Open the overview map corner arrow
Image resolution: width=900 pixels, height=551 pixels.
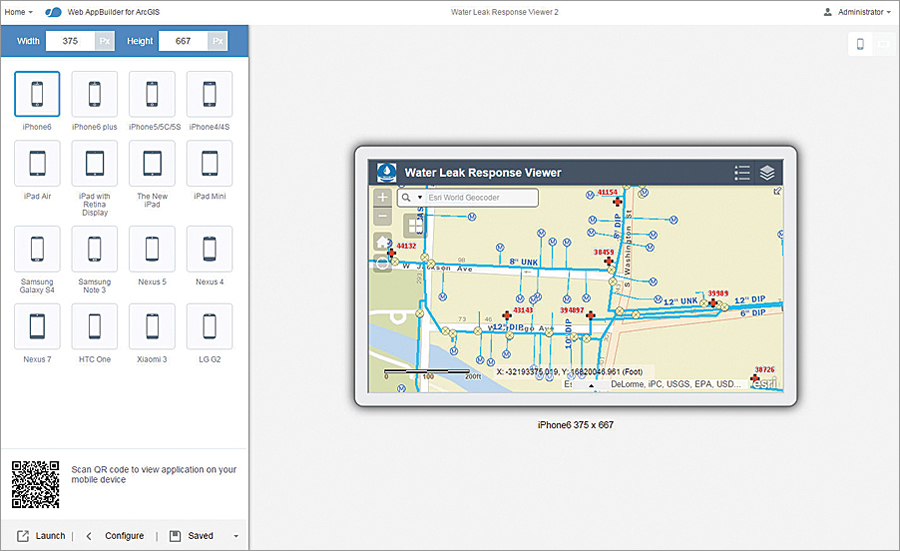tap(777, 191)
